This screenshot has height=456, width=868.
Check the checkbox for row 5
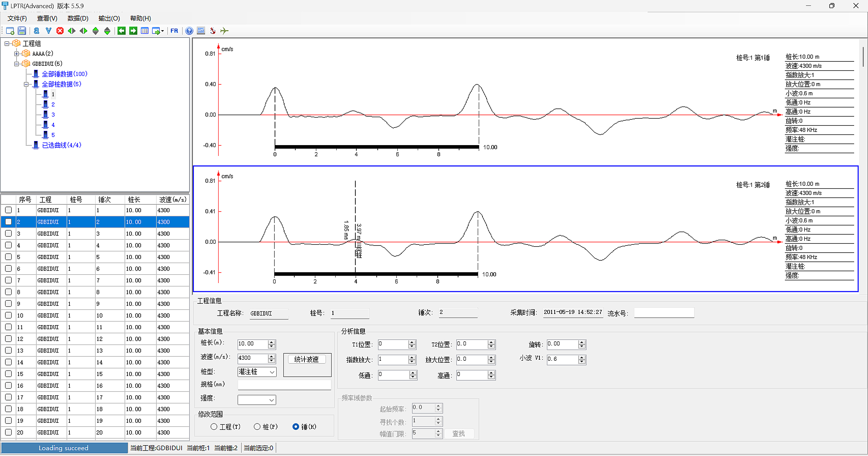click(8, 257)
